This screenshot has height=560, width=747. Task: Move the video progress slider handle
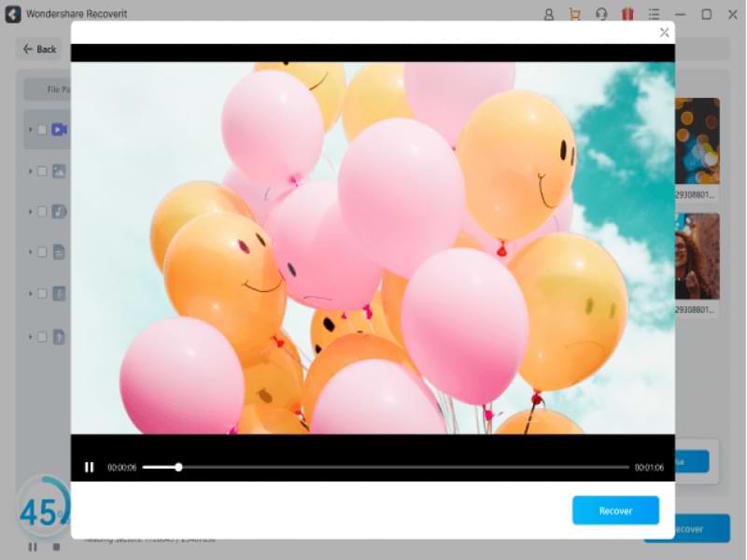[x=178, y=468]
